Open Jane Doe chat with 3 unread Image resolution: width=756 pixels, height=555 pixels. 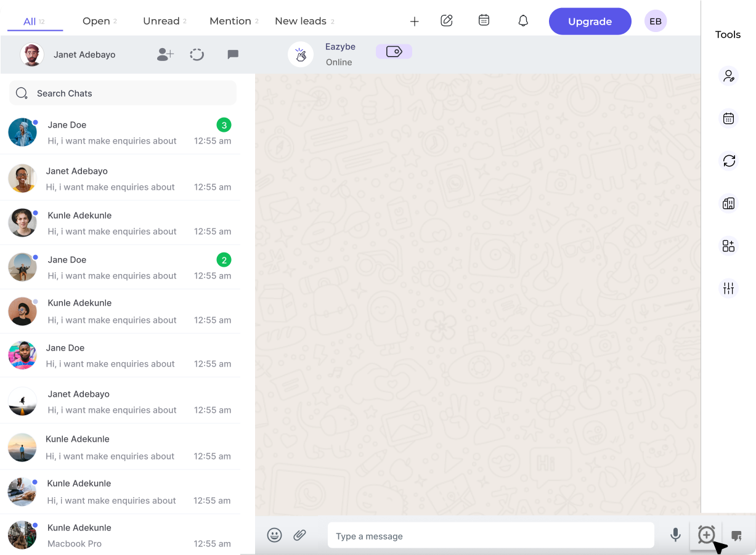pyautogui.click(x=120, y=132)
